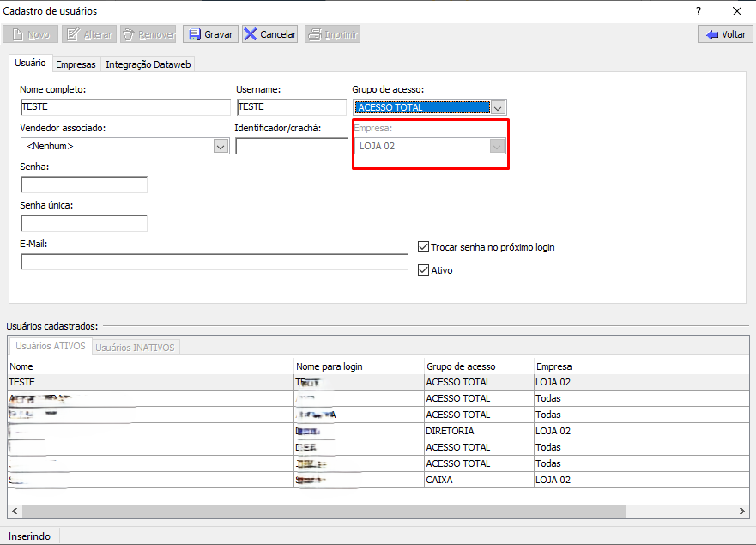Select the DIRETORIA group row
Image resolution: width=756 pixels, height=545 pixels.
(378, 431)
